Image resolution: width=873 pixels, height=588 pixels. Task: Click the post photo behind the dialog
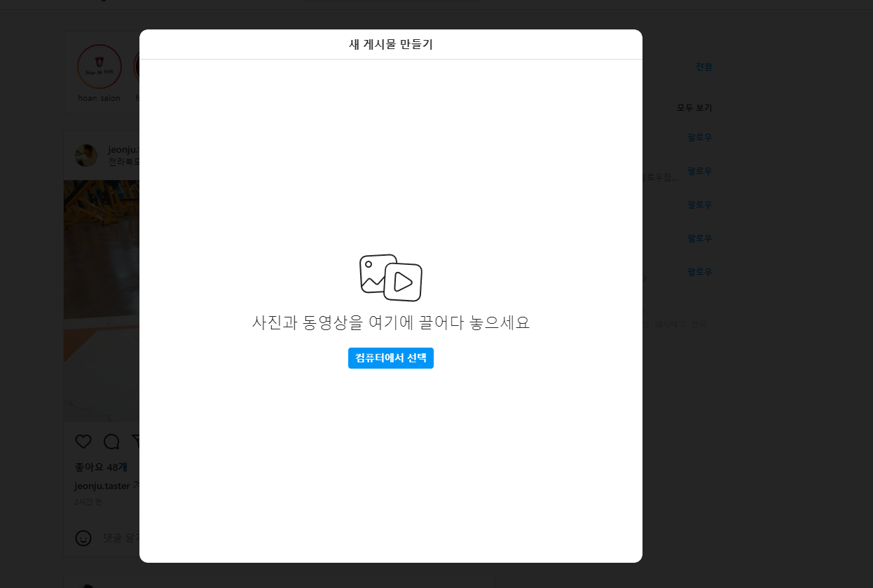coord(102,301)
